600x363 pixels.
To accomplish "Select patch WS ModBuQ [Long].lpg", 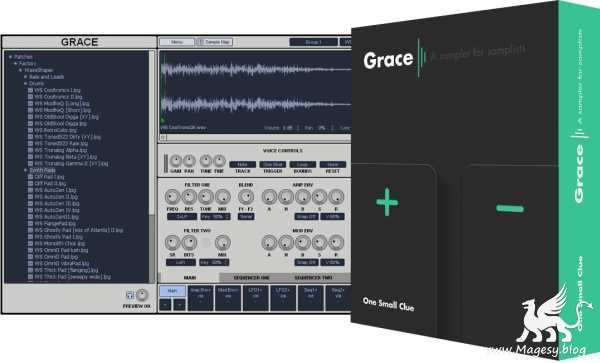I will pyautogui.click(x=62, y=103).
